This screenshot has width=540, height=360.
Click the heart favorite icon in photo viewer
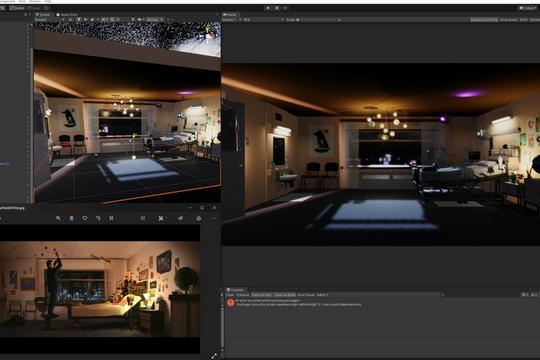[x=85, y=218]
